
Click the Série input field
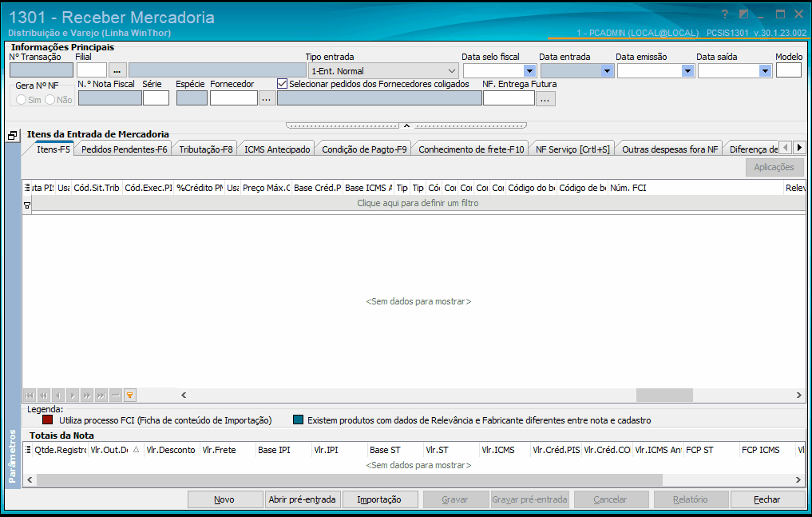pos(156,98)
